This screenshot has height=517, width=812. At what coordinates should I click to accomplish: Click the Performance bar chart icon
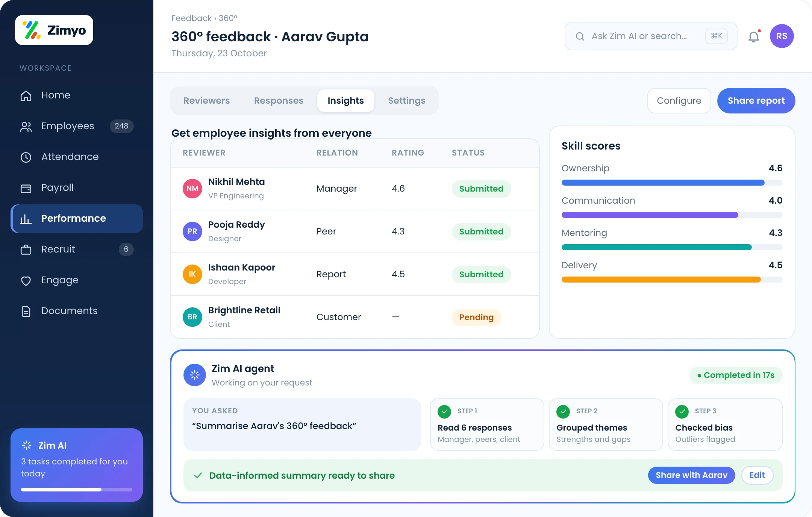tap(26, 219)
